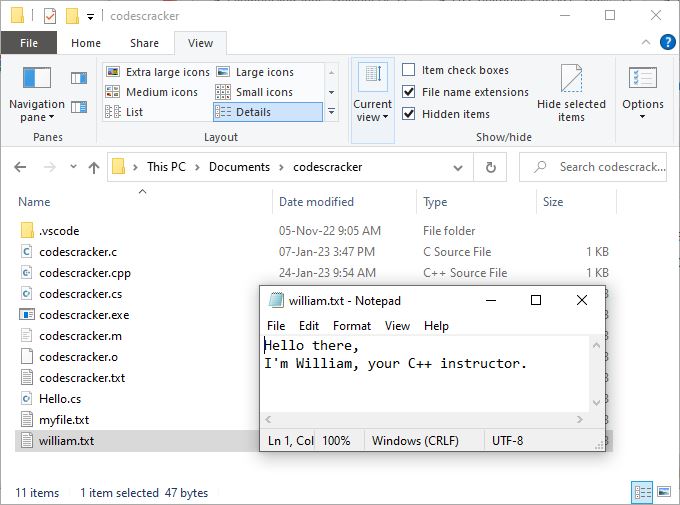Viewport: 680px width, 505px height.
Task: Click Notepad horizontal scrollbar left arrow
Action: pos(268,419)
